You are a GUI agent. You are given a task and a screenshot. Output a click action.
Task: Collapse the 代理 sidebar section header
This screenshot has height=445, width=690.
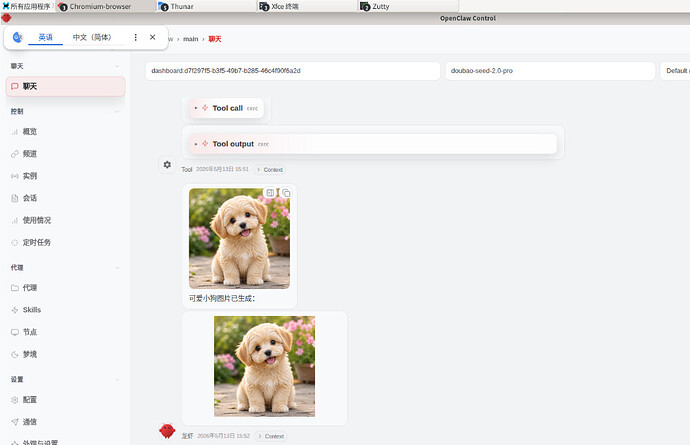[x=65, y=268]
